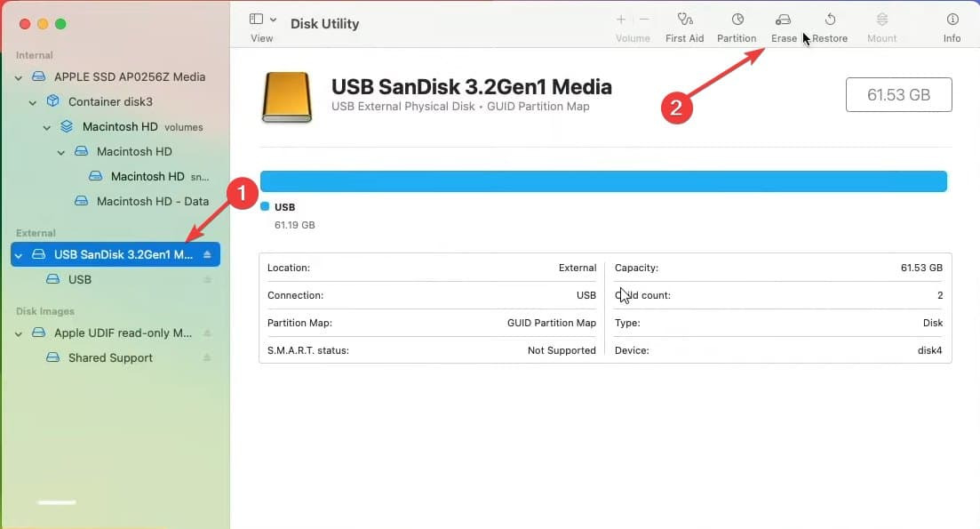This screenshot has height=529, width=980.
Task: Collapse the Apple UDIF read-only image
Action: [x=18, y=333]
